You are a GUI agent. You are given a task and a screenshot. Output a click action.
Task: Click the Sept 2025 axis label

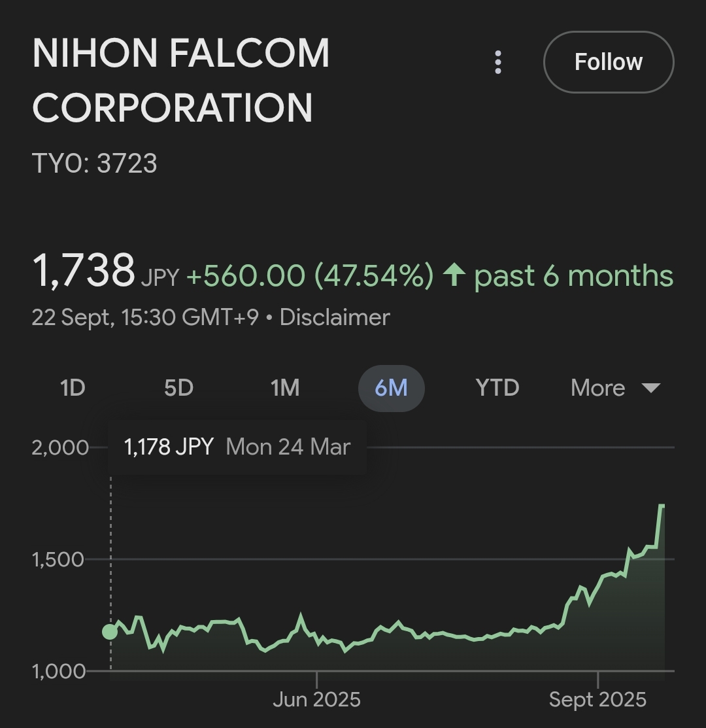click(x=597, y=700)
